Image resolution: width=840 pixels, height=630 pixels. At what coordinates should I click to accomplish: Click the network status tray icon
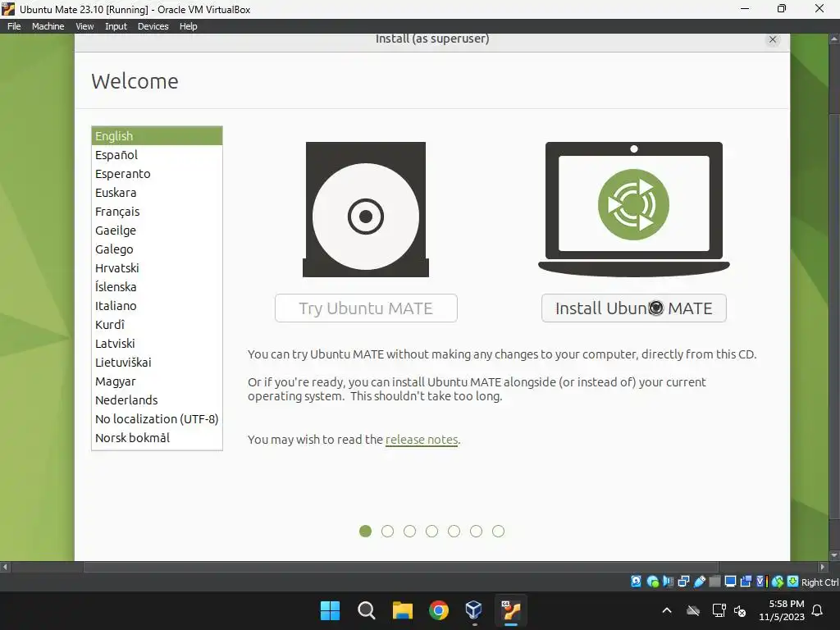click(719, 610)
